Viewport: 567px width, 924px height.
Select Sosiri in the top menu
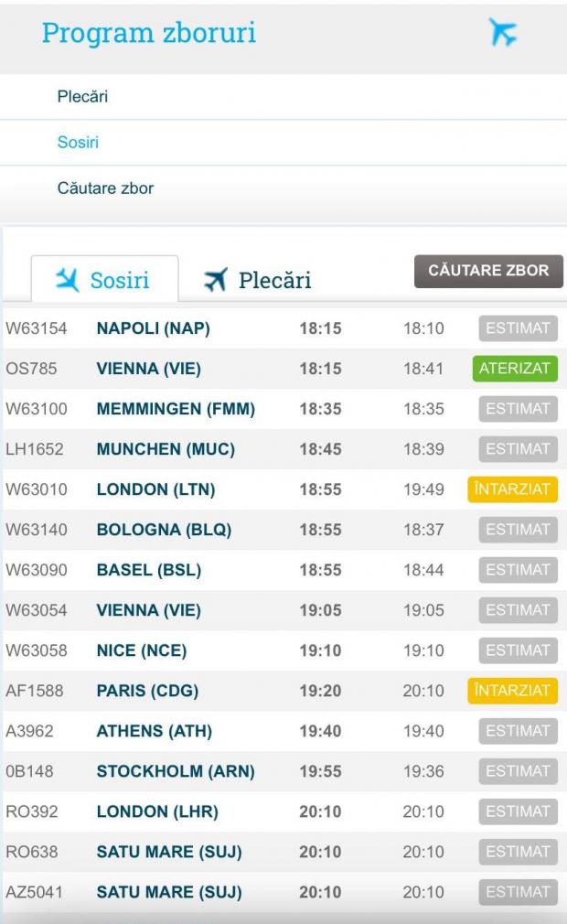coord(78,143)
